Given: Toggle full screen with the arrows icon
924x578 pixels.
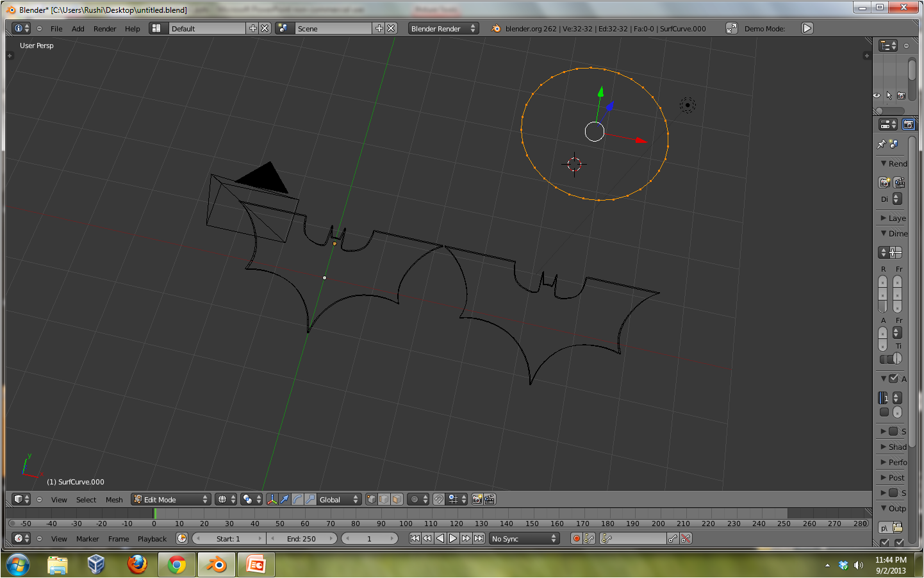Looking at the screenshot, I should (x=731, y=28).
